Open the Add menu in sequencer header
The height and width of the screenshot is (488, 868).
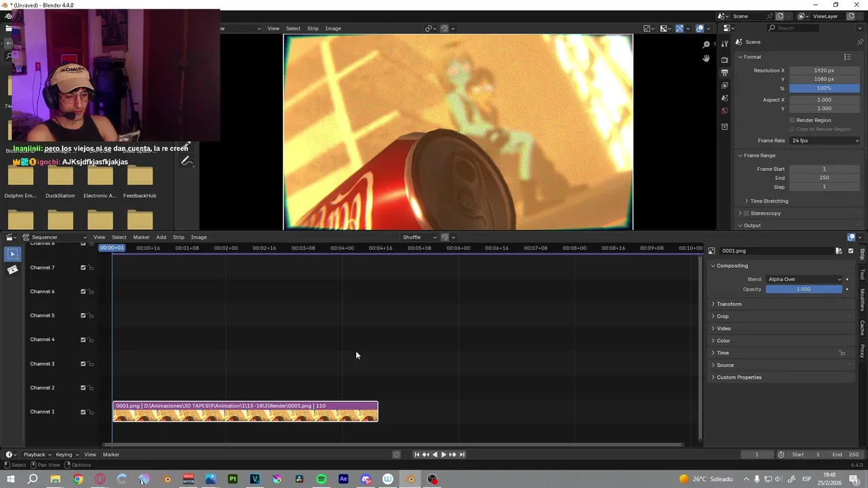click(161, 237)
